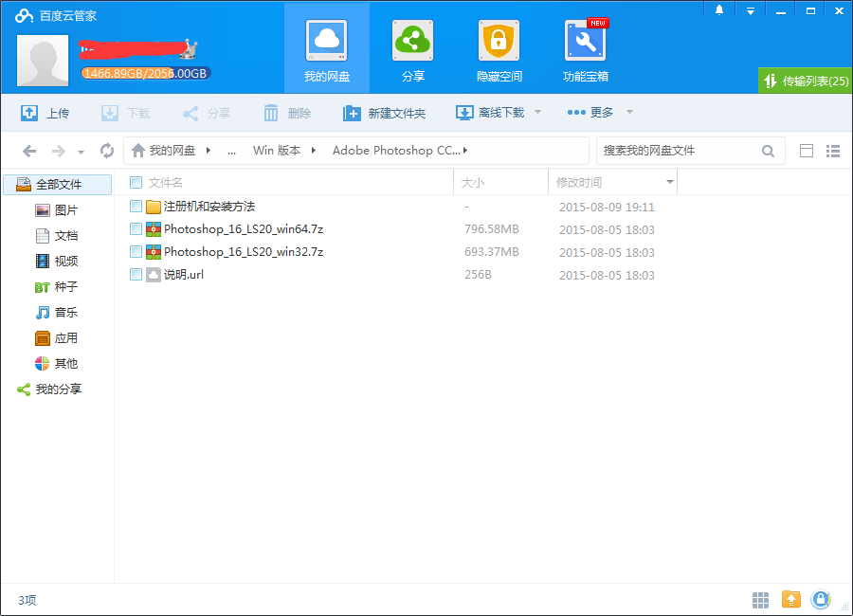Click the 删除 delete button
Image resolution: width=853 pixels, height=616 pixels.
click(287, 113)
